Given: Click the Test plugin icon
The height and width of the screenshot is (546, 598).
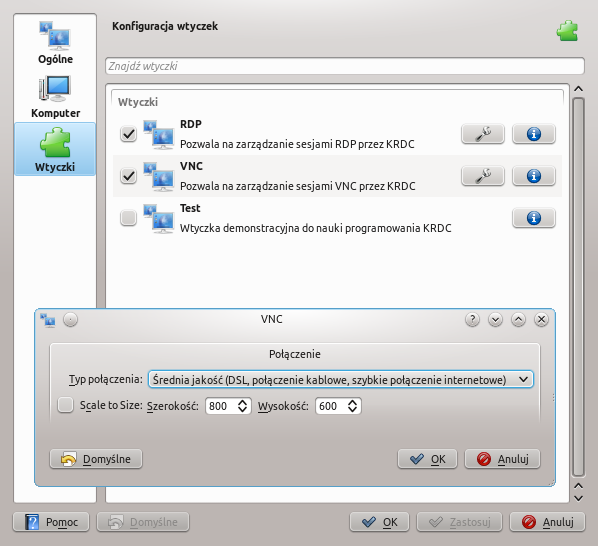Looking at the screenshot, I should click(159, 218).
